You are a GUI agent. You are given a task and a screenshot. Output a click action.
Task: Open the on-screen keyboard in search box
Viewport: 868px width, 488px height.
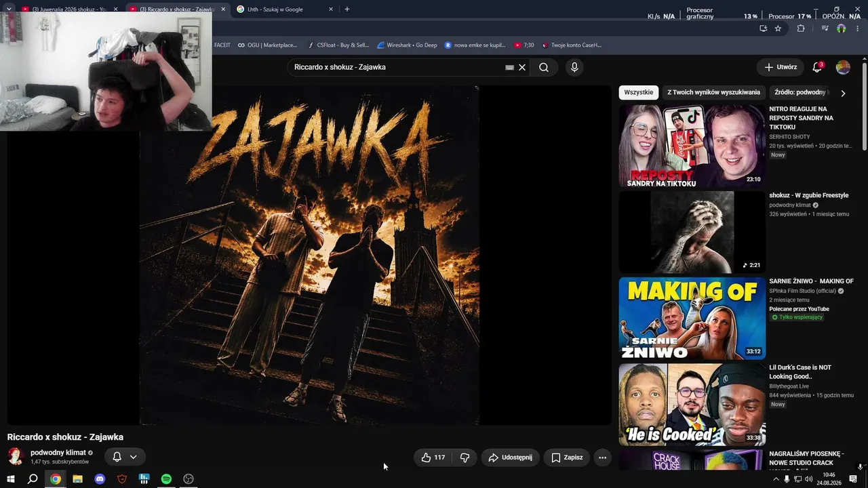[509, 67]
